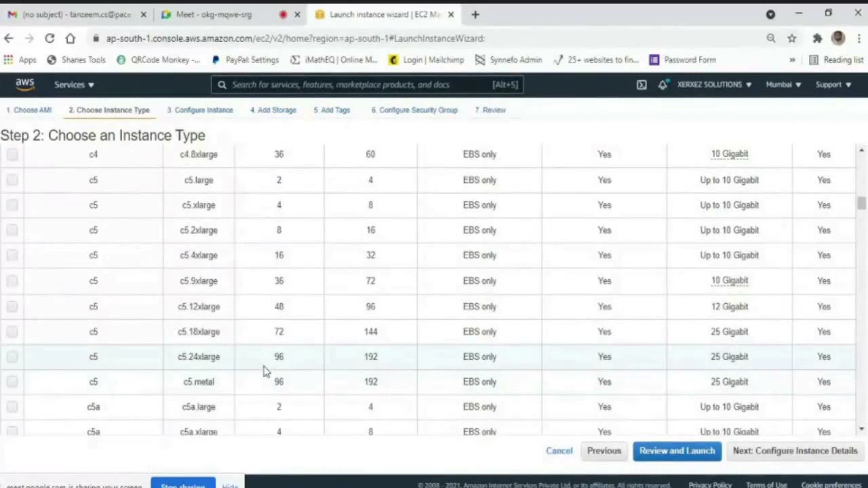
Task: Open the iMathEQ bookmark
Action: 334,60
